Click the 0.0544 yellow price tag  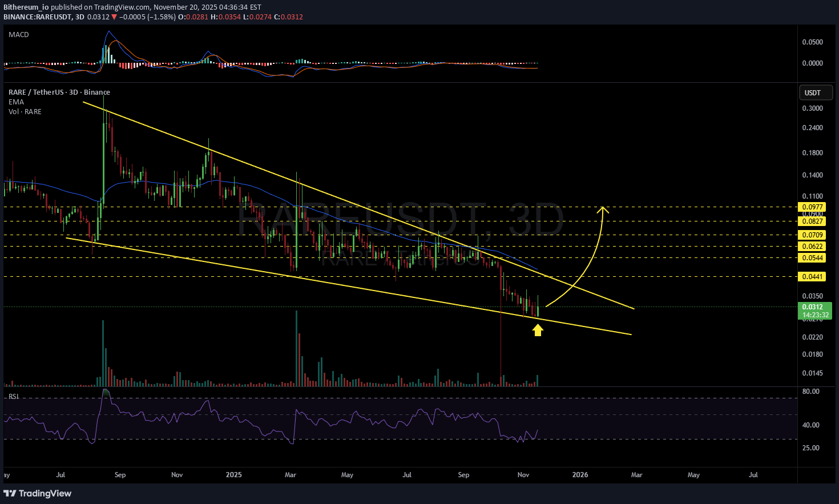tap(812, 258)
